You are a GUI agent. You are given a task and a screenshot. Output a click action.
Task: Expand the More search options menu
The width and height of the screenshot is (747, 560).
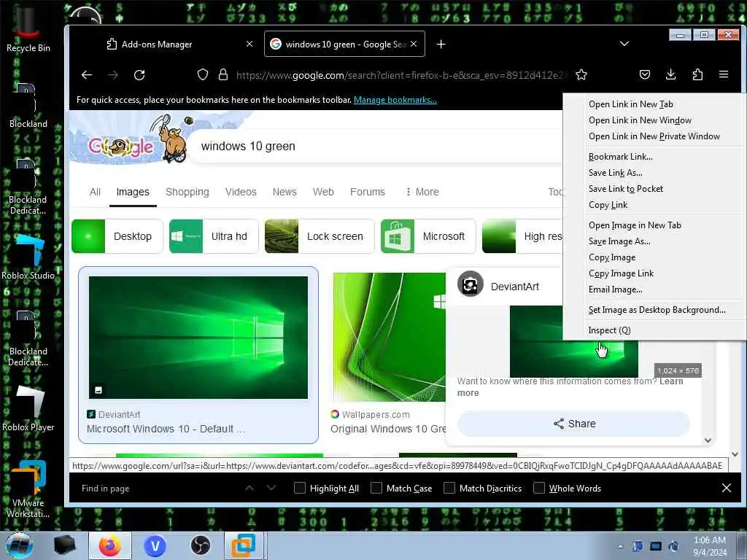(x=422, y=192)
